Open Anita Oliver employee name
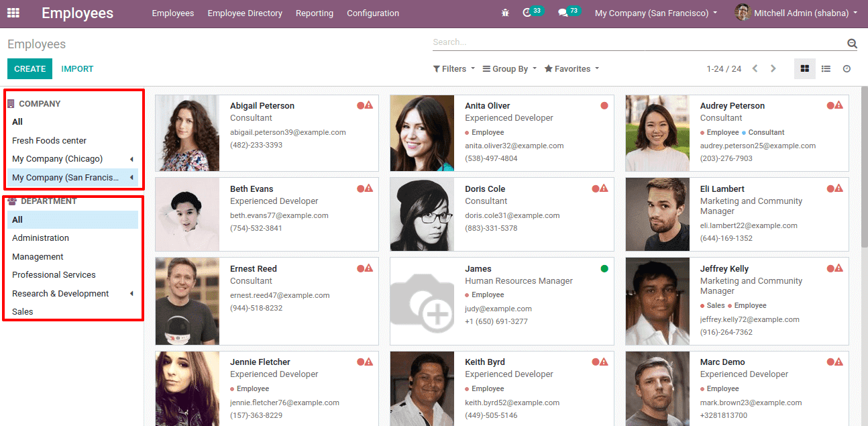The width and height of the screenshot is (868, 426). (488, 105)
